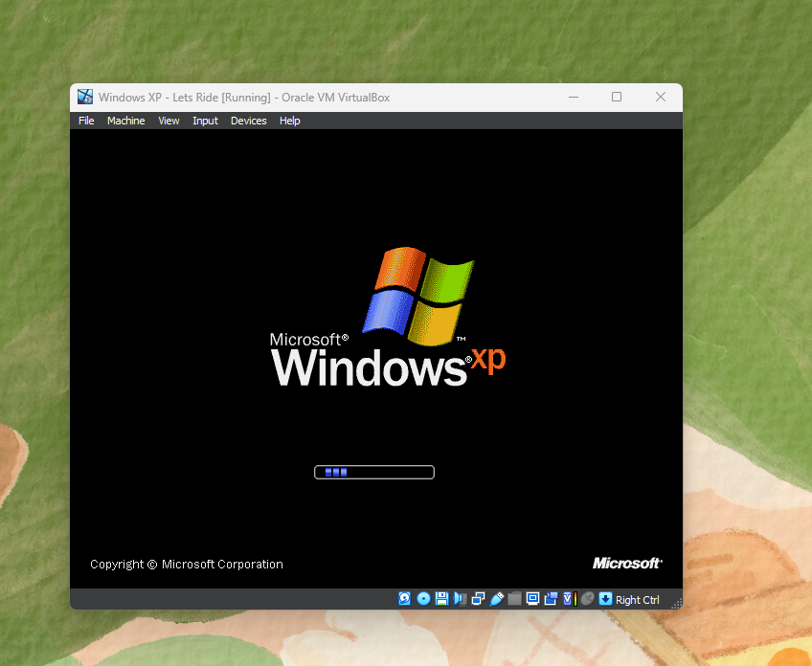Open the Machine menu
Screen dimensions: 812x666
pyautogui.click(x=125, y=121)
